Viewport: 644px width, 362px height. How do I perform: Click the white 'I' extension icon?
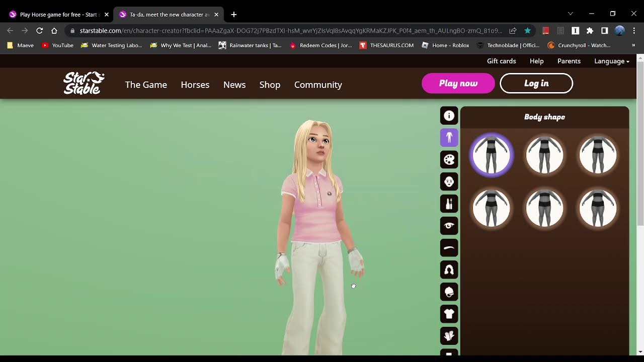pos(575,31)
